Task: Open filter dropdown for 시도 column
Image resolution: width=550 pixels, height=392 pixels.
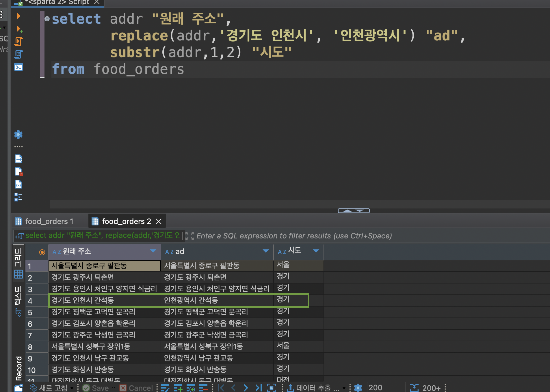Action: coord(316,251)
